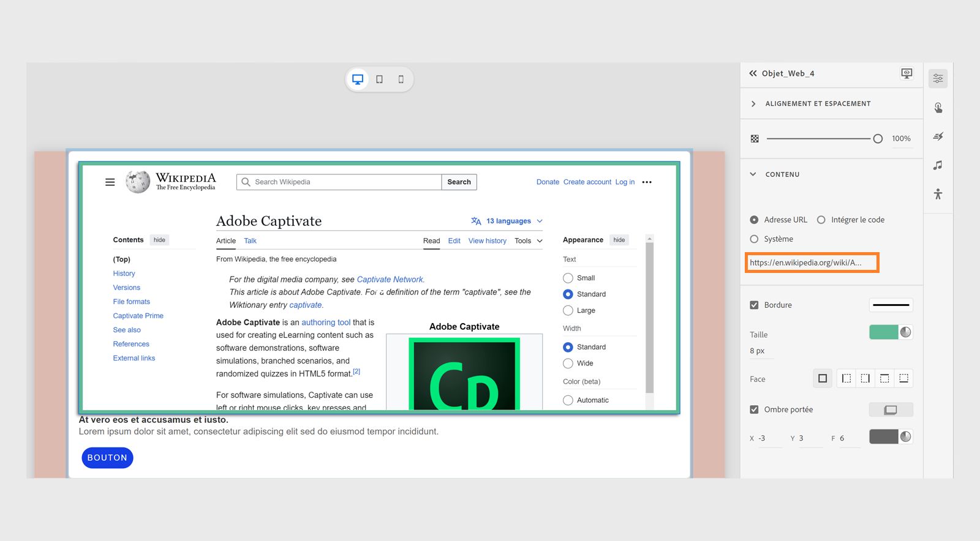This screenshot has height=541, width=980.
Task: Select Automatic color radio option
Action: 568,400
